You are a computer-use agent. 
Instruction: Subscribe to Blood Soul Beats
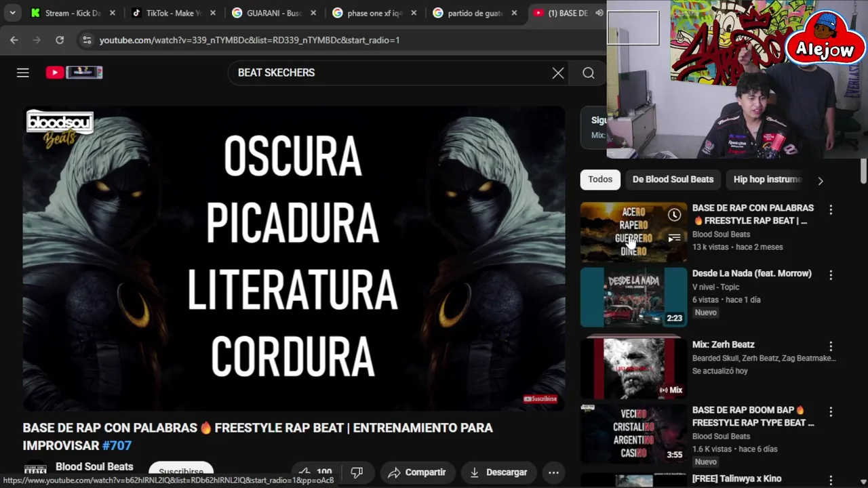tap(181, 470)
